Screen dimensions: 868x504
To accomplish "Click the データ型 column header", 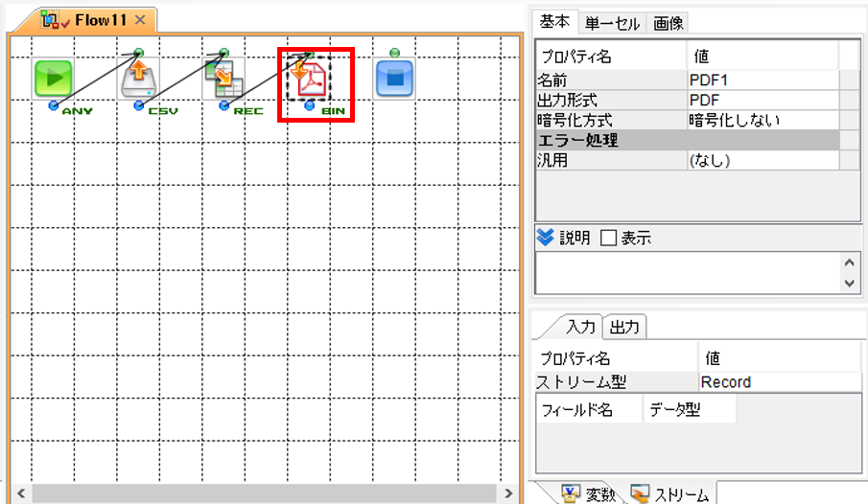I will pyautogui.click(x=690, y=409).
